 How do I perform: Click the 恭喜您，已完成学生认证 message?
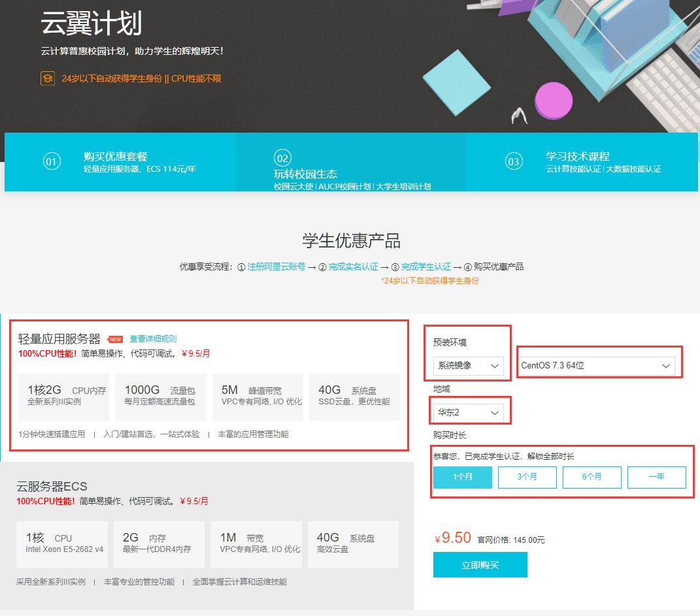(503, 457)
